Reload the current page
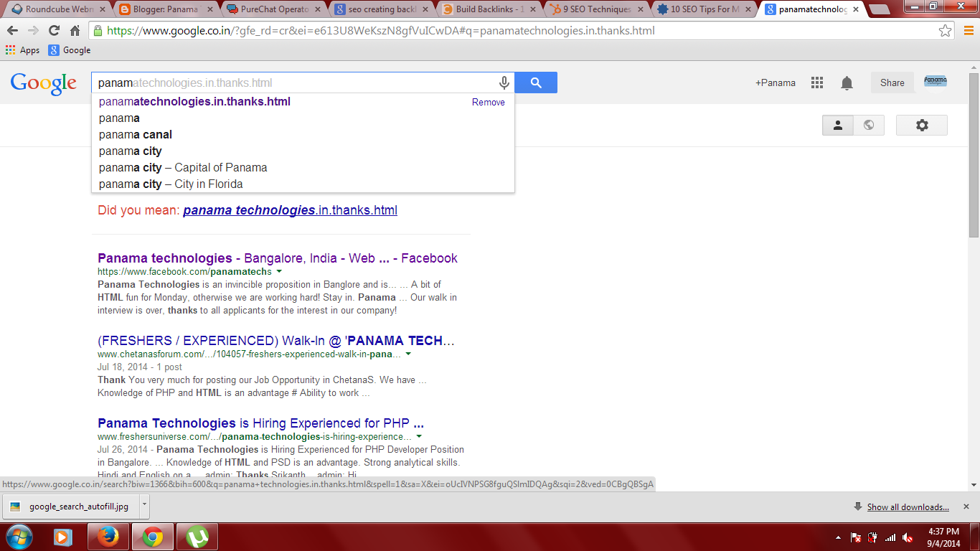980x551 pixels. 54,31
